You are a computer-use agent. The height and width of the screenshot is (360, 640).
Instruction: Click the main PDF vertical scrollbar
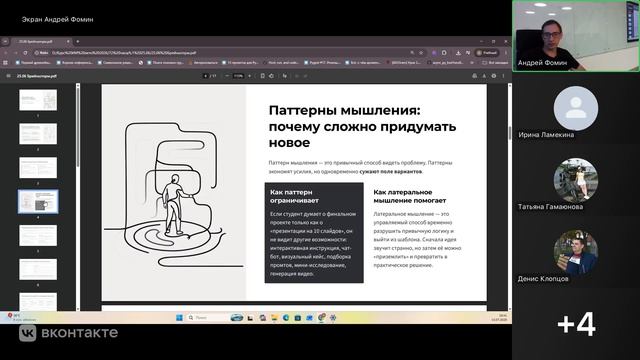coord(509,133)
